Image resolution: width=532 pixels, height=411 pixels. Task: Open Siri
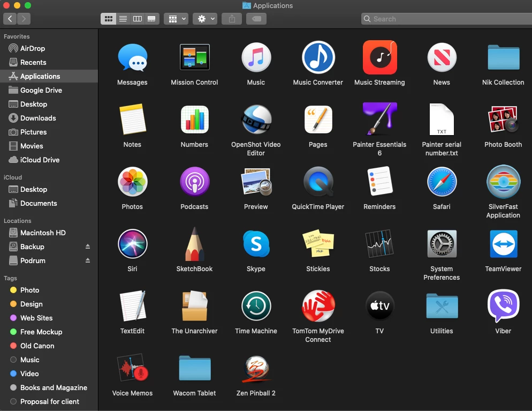coord(132,244)
